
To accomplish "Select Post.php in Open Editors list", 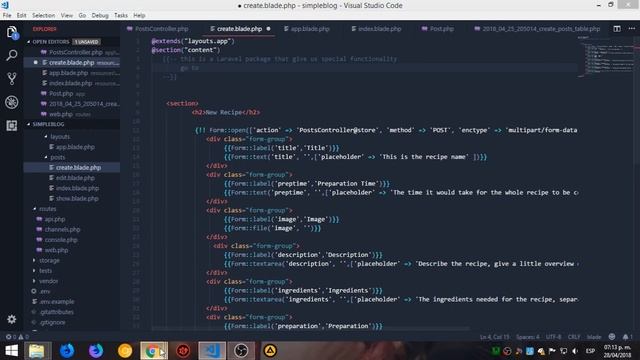I will pos(60,94).
